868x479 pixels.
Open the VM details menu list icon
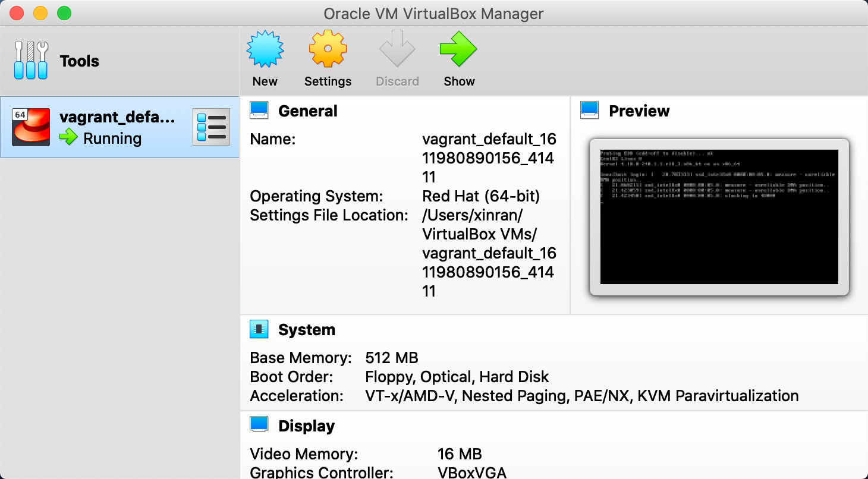click(212, 127)
